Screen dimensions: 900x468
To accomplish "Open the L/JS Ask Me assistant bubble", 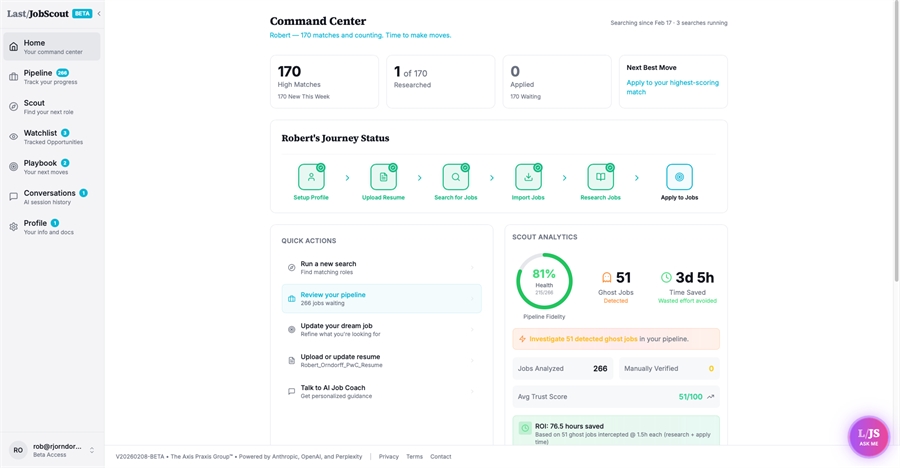I will [x=868, y=437].
